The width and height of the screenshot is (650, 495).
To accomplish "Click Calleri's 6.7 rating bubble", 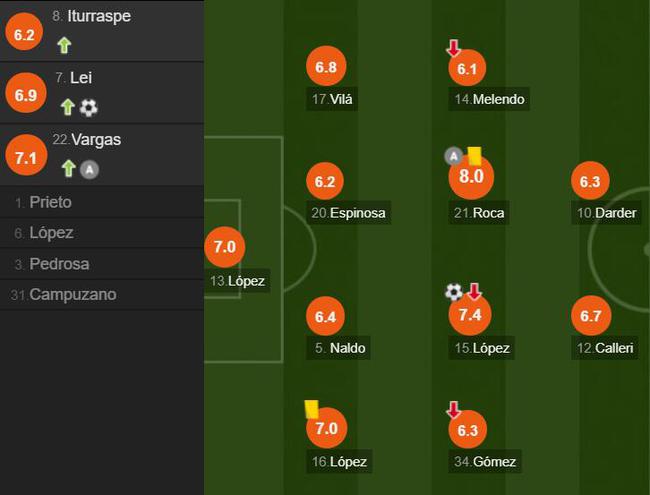I will click(x=590, y=317).
